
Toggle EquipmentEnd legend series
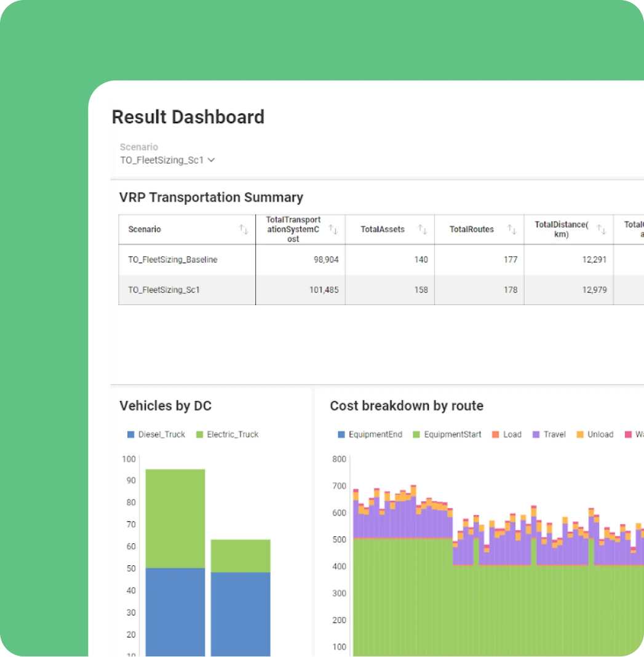370,434
